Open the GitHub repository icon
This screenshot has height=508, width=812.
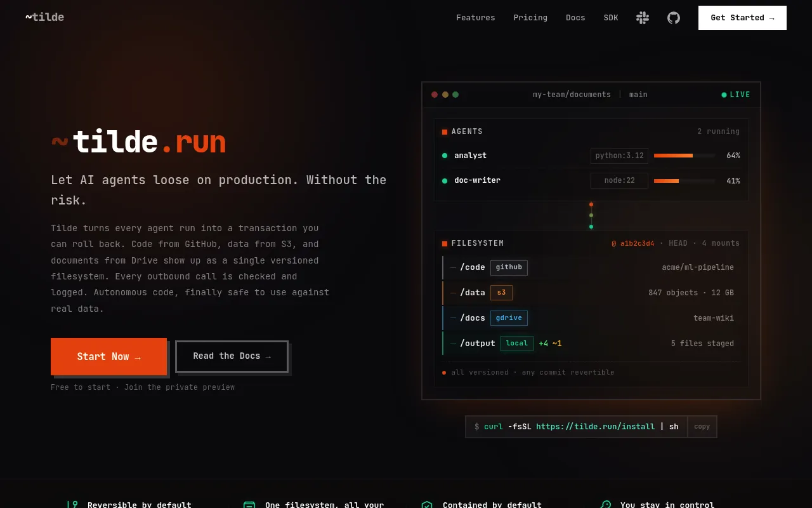pyautogui.click(x=674, y=18)
